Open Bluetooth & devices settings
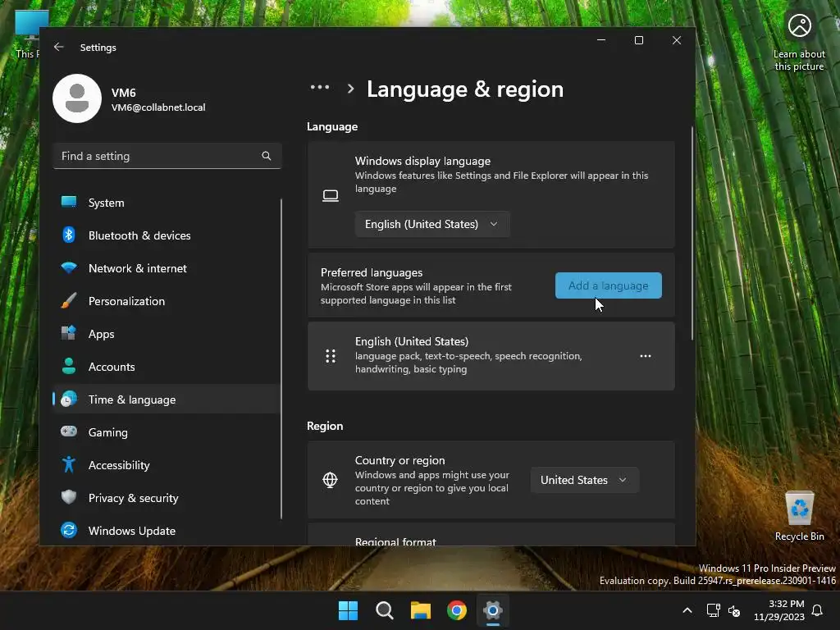 pyautogui.click(x=166, y=235)
